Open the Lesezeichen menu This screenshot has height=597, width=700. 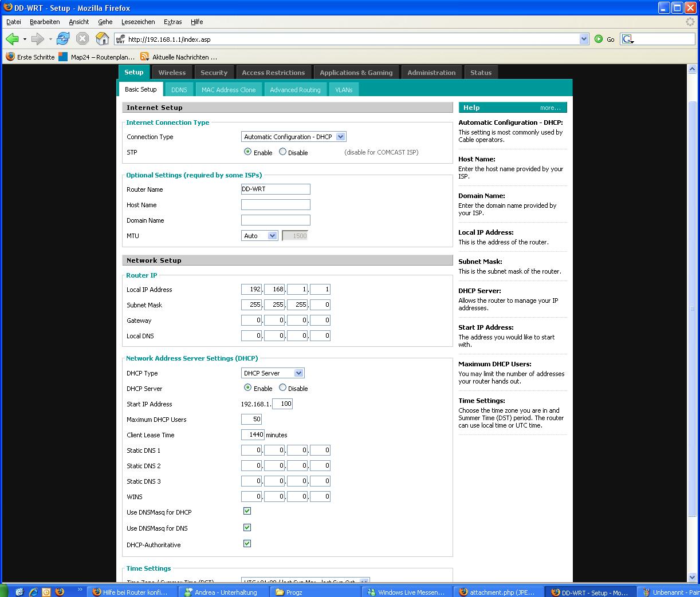138,22
